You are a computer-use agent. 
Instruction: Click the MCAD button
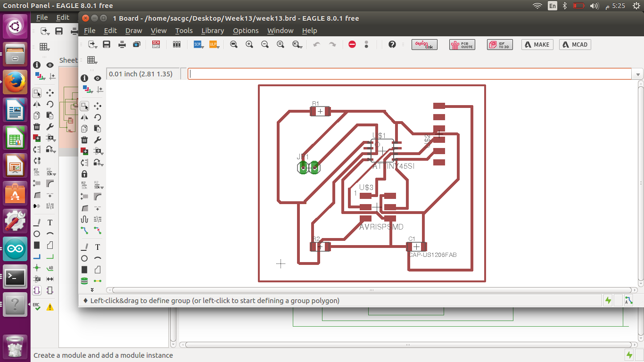575,45
